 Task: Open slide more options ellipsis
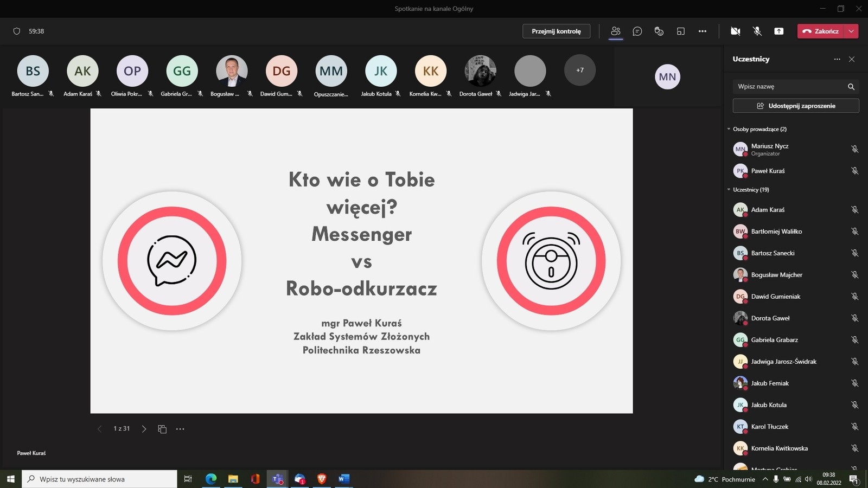tap(180, 429)
